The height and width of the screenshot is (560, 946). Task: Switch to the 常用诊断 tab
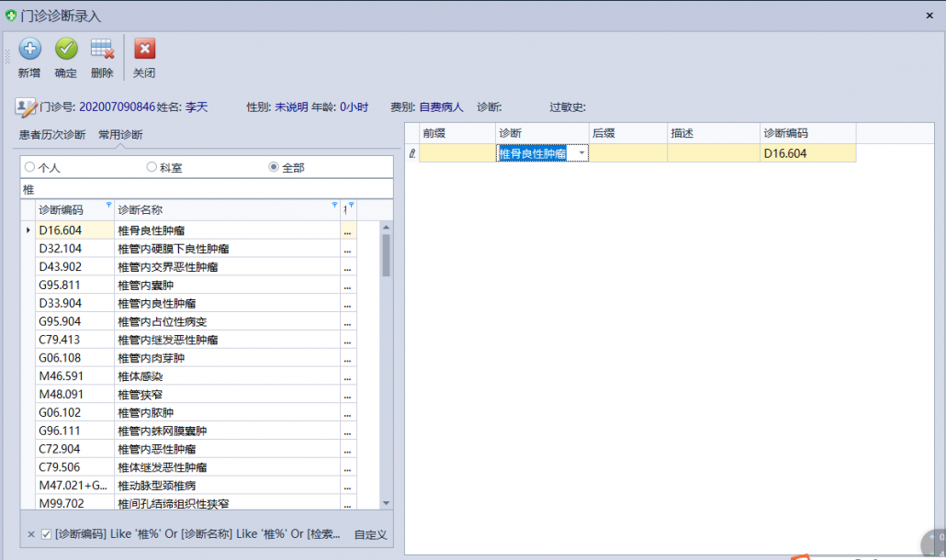[x=120, y=135]
